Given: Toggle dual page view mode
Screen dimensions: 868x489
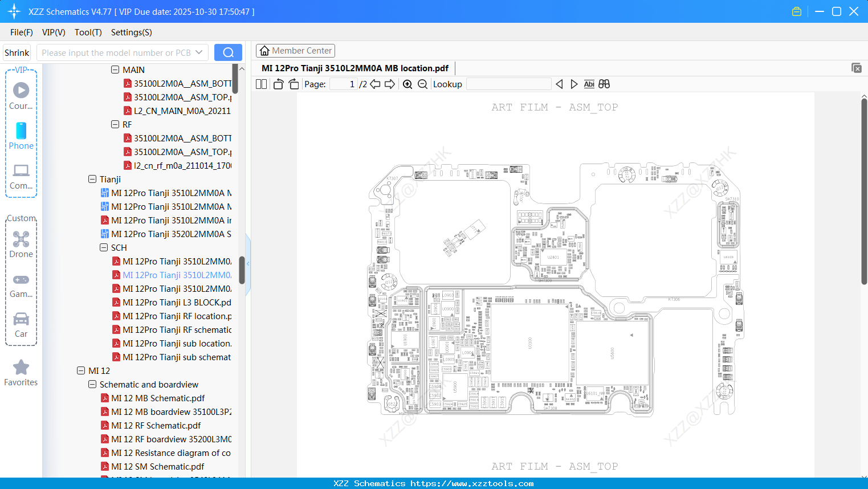Looking at the screenshot, I should pyautogui.click(x=261, y=84).
